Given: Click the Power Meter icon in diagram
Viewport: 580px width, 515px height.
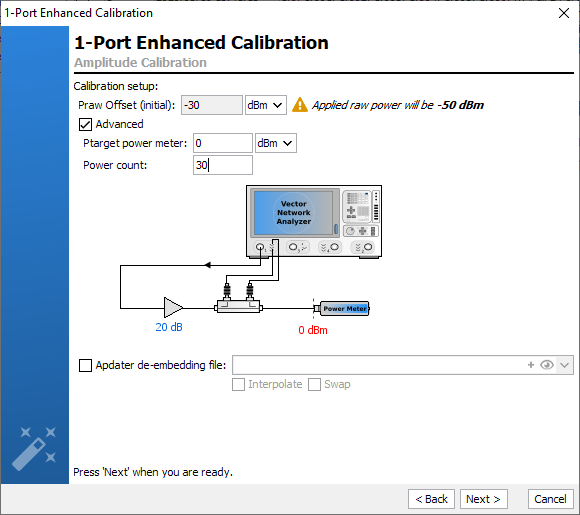Looking at the screenshot, I should [344, 309].
